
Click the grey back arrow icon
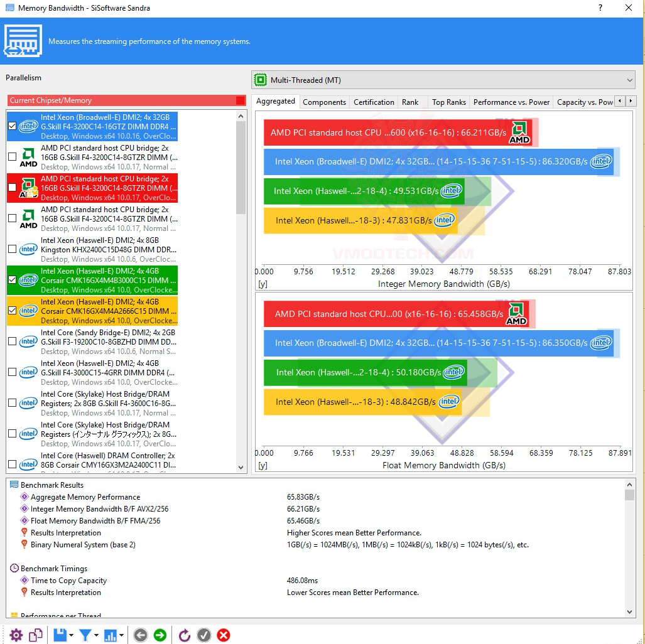140,635
